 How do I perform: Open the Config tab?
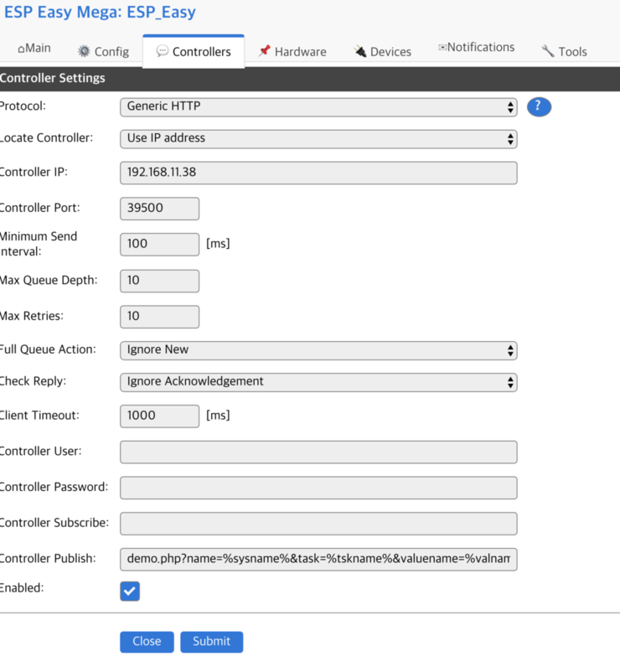(103, 52)
